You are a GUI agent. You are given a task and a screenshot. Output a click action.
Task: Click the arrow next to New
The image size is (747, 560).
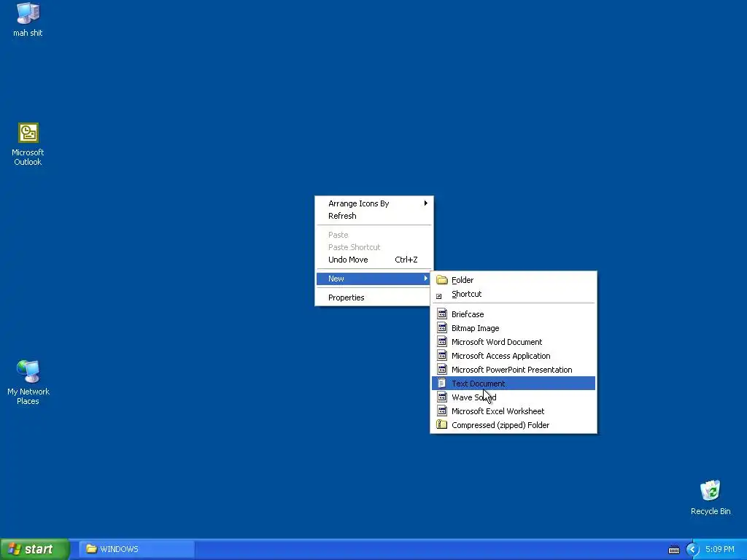pos(425,279)
